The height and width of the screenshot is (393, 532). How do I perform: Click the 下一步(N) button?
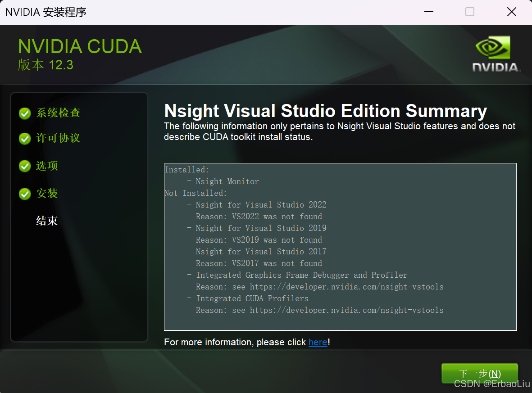[x=479, y=373]
